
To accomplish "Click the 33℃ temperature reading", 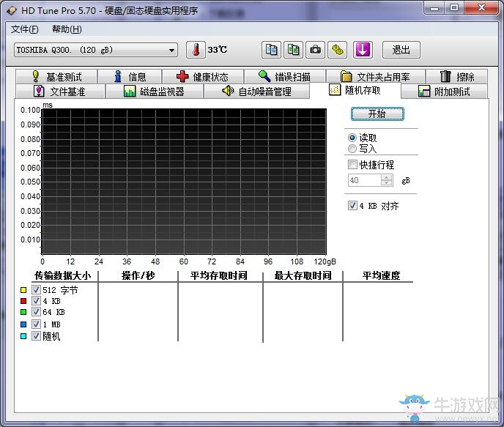I will click(x=218, y=50).
